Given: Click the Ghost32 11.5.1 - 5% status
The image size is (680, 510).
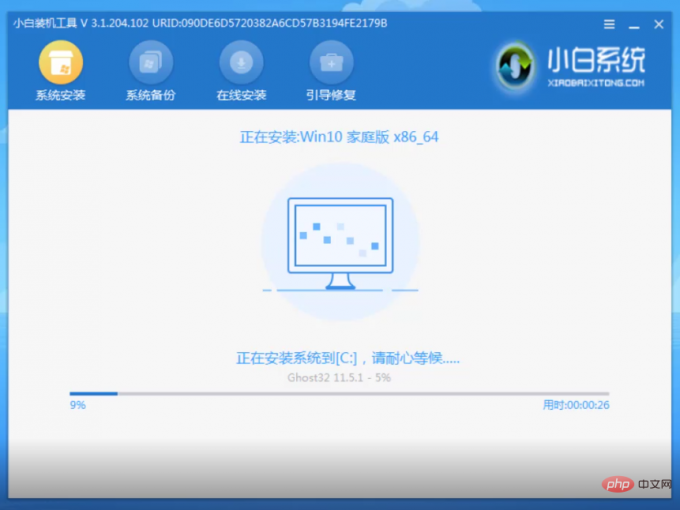Looking at the screenshot, I should [339, 378].
